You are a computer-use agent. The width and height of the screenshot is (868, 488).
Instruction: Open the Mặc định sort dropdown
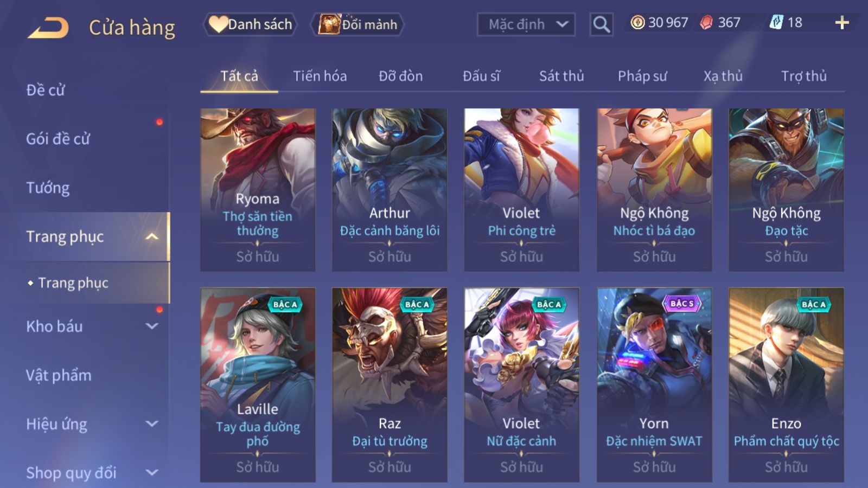click(x=526, y=24)
